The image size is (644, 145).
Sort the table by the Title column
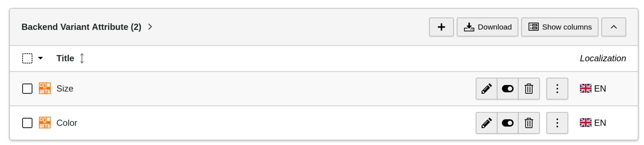[82, 58]
